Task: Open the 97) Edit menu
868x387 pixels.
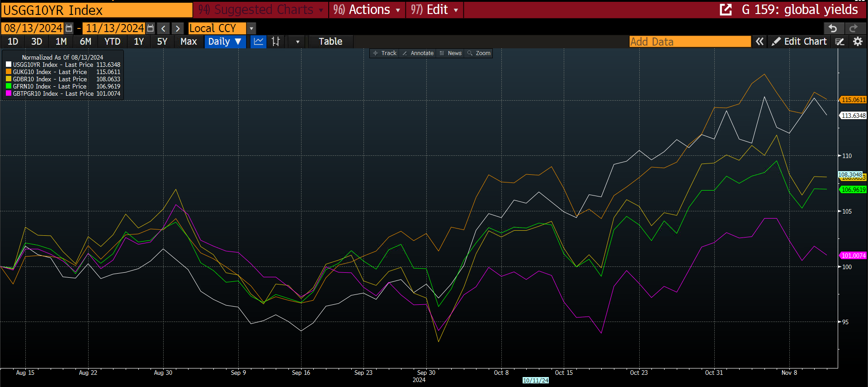Action: point(434,9)
